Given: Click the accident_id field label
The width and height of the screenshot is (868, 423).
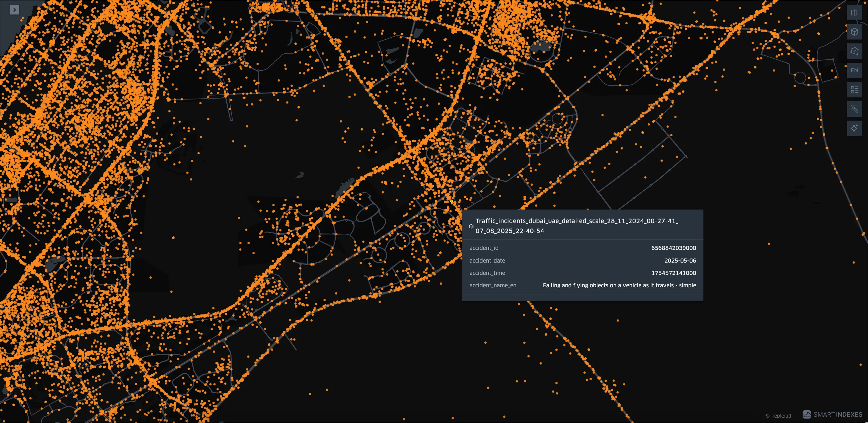Looking at the screenshot, I should point(484,248).
